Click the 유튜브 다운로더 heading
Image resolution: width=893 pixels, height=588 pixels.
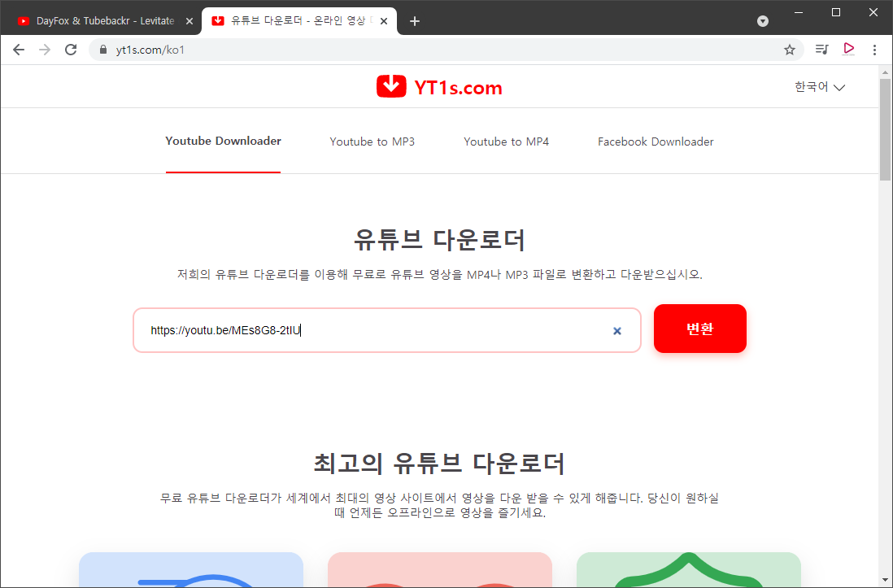pos(439,240)
